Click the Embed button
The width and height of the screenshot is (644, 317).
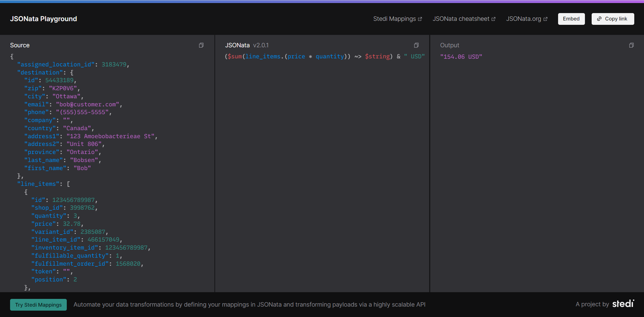tap(571, 19)
